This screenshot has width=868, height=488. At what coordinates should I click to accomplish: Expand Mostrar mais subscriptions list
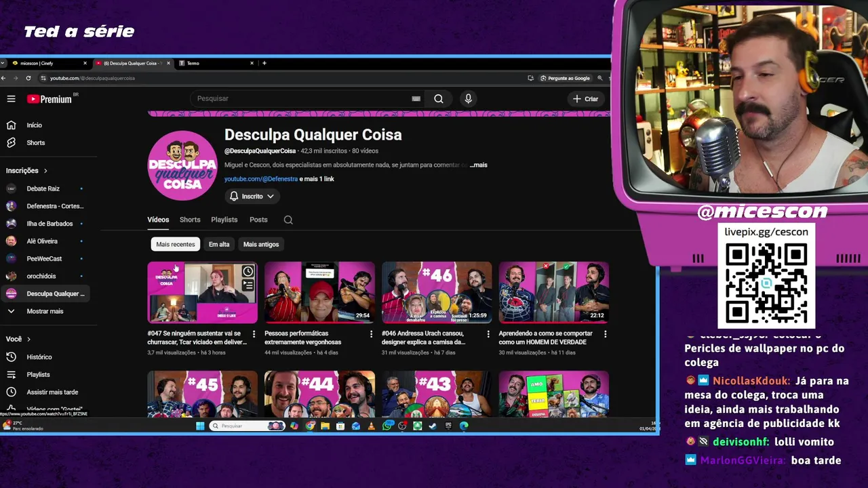coord(45,311)
